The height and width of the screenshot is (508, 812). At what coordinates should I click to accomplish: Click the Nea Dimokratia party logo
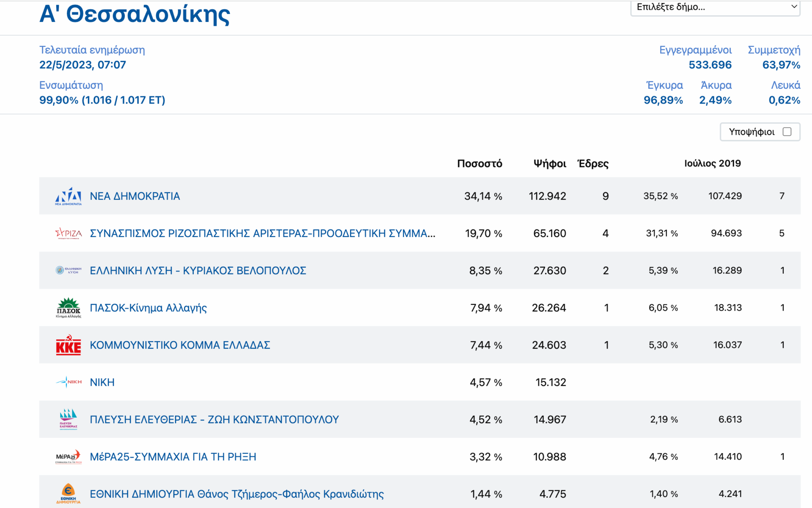68,196
